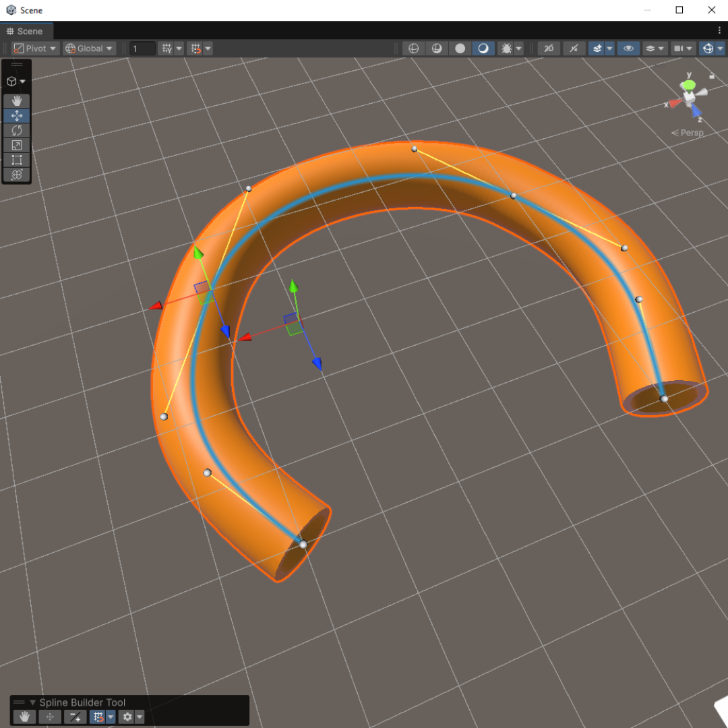Toggle scene visibility eye icon

coord(628,49)
